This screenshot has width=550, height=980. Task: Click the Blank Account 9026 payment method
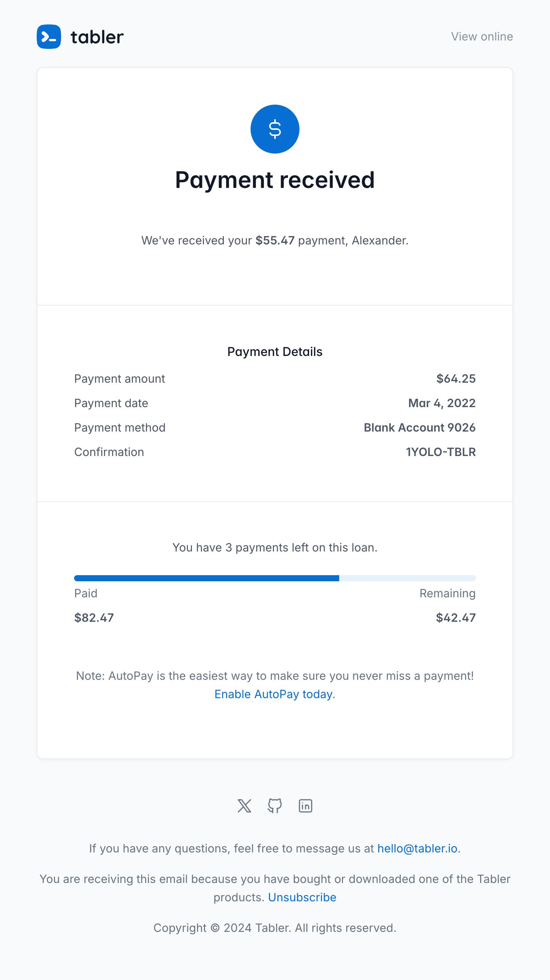[420, 427]
